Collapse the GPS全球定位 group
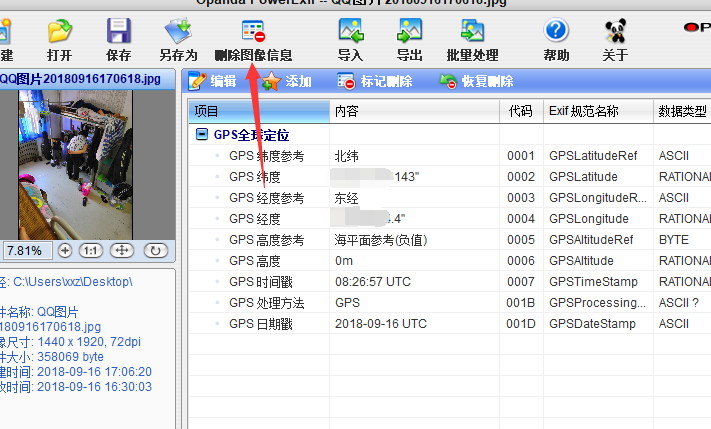The height and width of the screenshot is (429, 711). (201, 134)
